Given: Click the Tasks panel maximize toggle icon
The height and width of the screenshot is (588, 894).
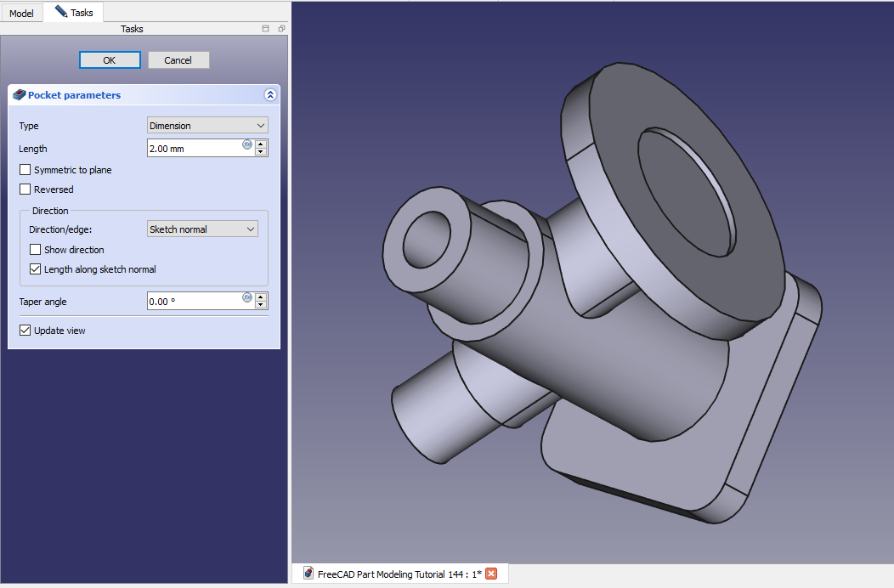Looking at the screenshot, I should tap(266, 29).
